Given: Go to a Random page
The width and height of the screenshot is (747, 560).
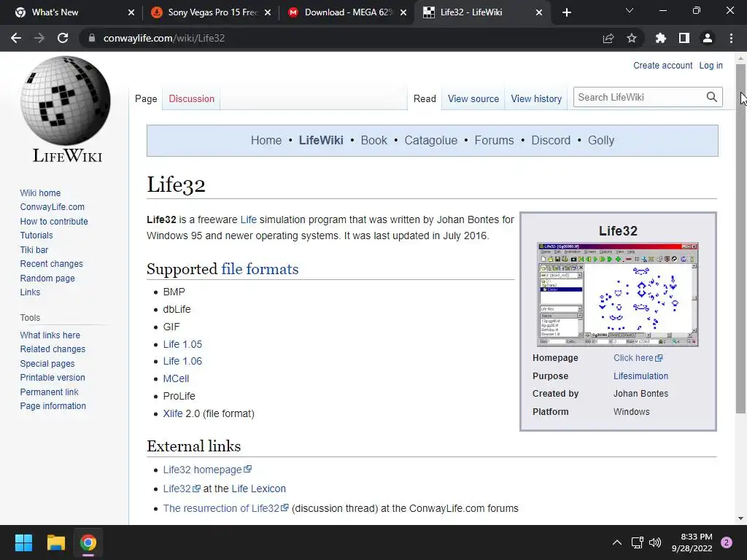Looking at the screenshot, I should 47,278.
